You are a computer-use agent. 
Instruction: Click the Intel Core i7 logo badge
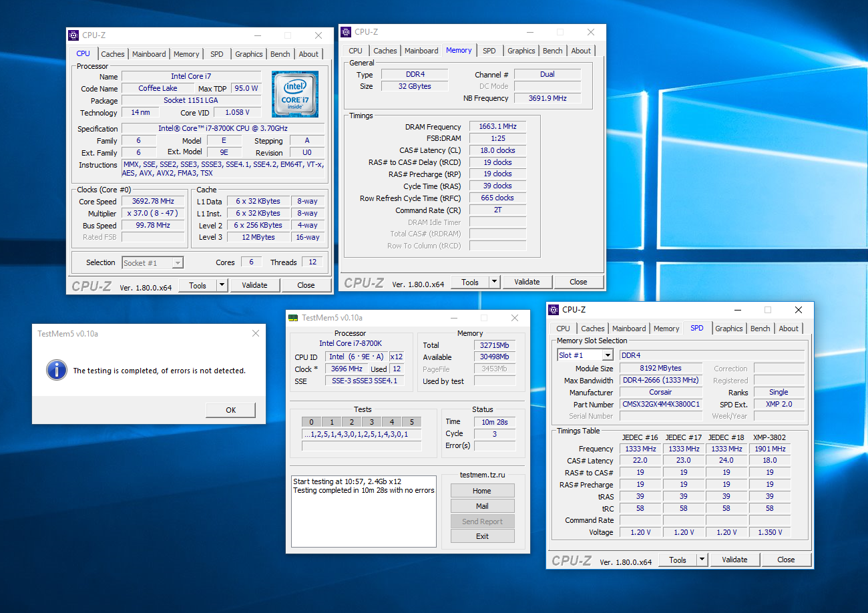point(294,94)
